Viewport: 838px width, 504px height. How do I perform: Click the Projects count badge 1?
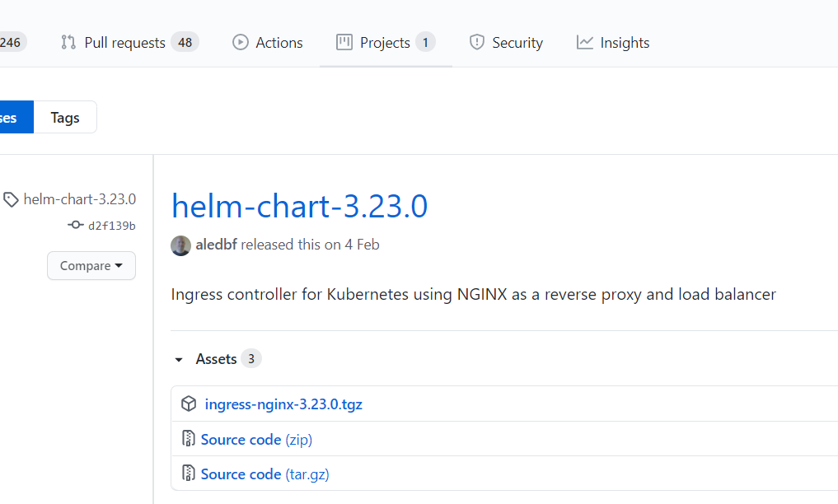pyautogui.click(x=425, y=42)
